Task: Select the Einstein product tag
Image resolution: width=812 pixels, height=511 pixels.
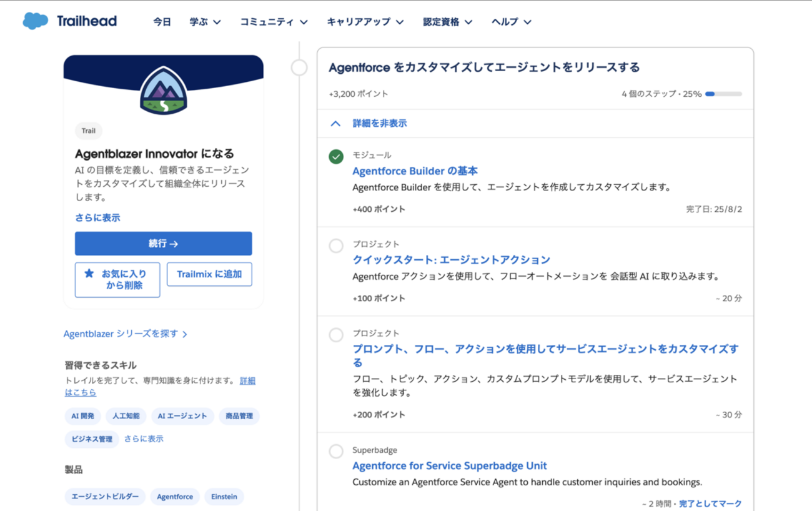Action: 224,497
